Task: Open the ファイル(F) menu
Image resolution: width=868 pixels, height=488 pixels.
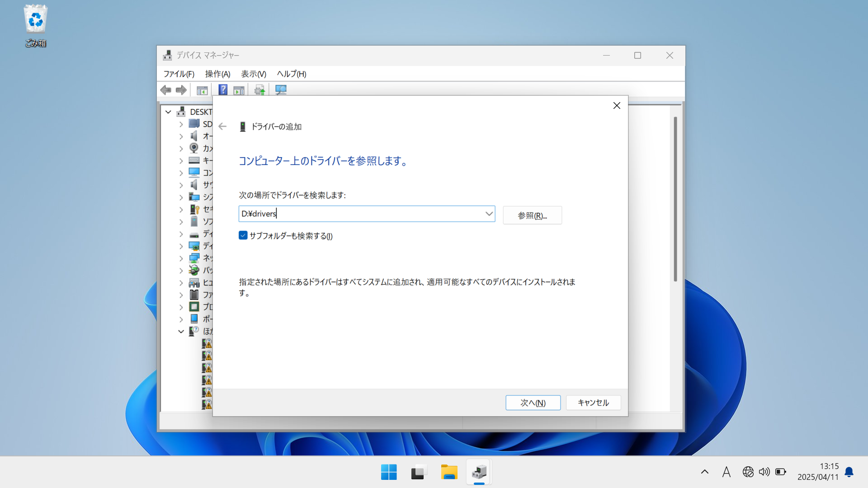Action: pos(179,74)
